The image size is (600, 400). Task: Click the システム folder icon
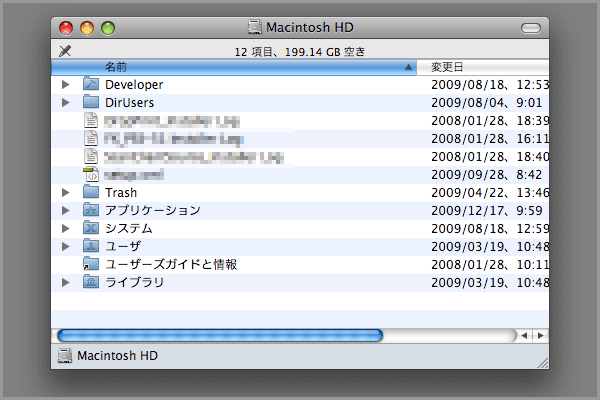pyautogui.click(x=91, y=228)
